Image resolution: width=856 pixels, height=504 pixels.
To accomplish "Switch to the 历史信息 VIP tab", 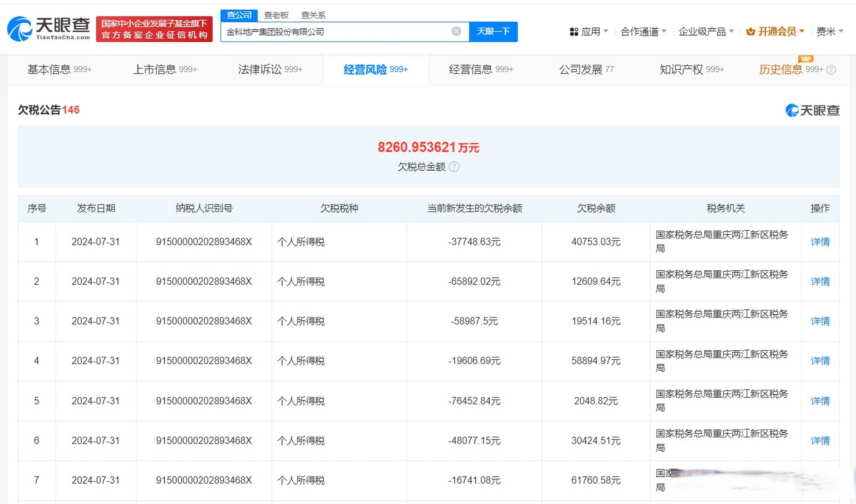I will [x=791, y=69].
